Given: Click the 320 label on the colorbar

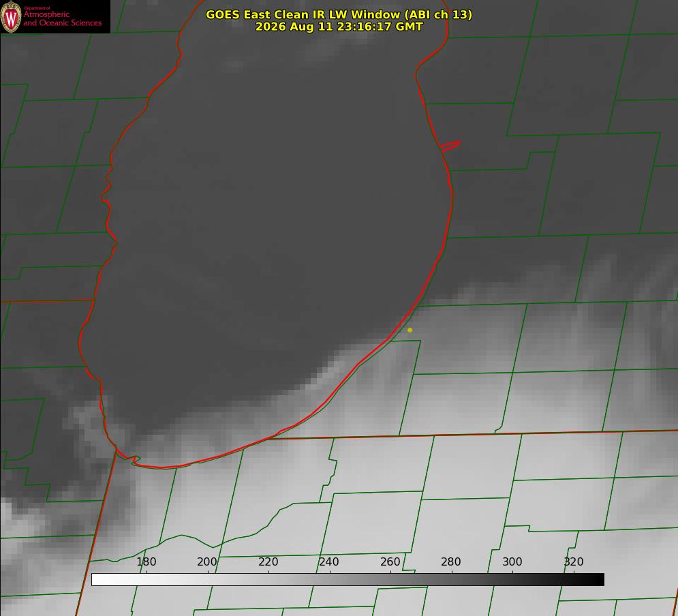Looking at the screenshot, I should click(x=574, y=561).
